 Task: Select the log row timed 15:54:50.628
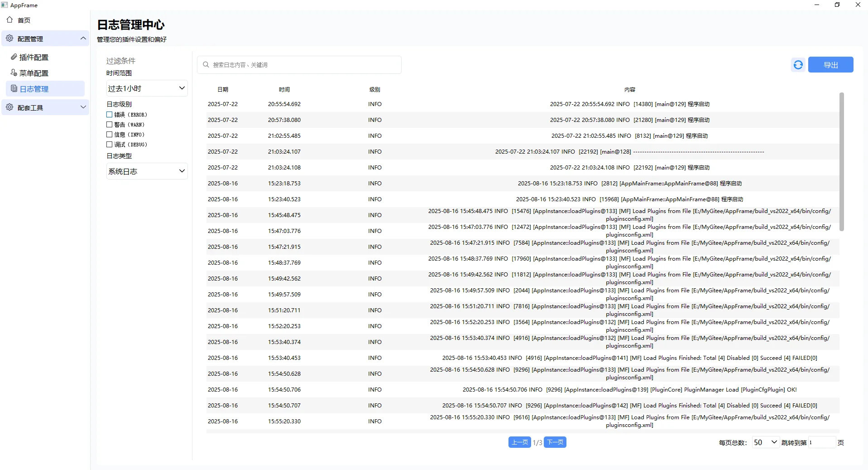coord(523,374)
